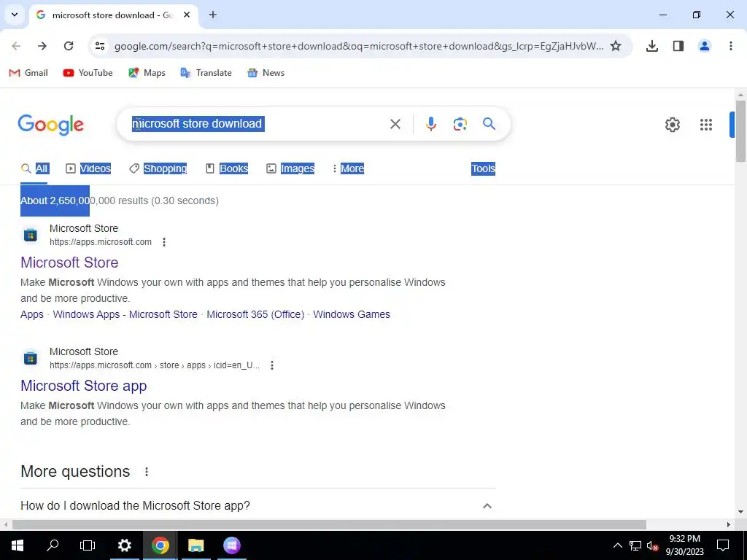747x560 pixels.
Task: Click the vertical page scrollbar thumb
Action: click(740, 131)
